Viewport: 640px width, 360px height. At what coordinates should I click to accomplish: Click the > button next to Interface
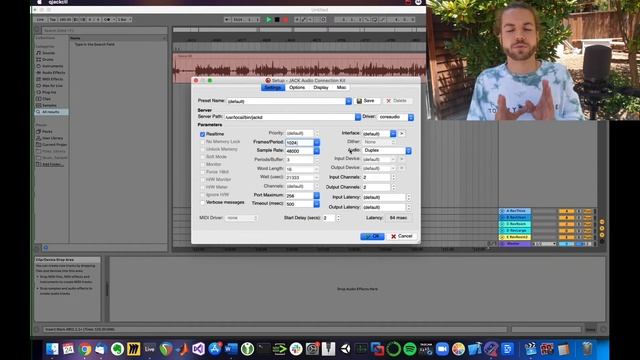[x=402, y=133]
